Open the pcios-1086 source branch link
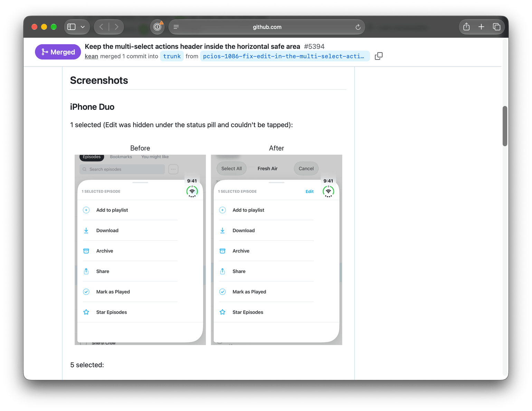 click(x=285, y=56)
